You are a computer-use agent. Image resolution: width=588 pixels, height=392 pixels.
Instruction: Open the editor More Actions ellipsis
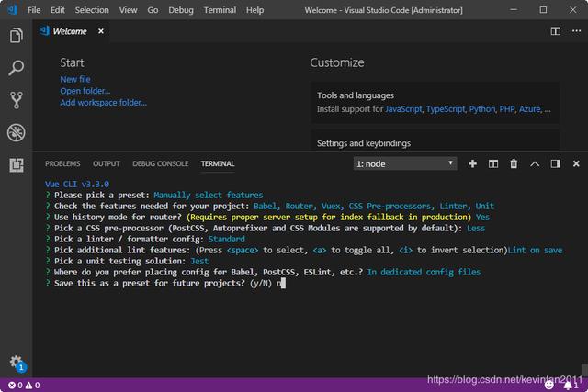[x=576, y=31]
